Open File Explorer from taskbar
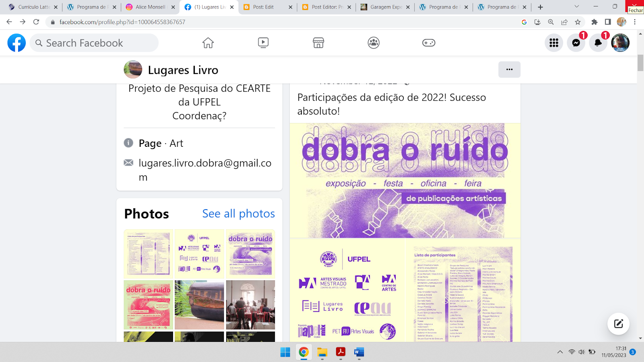The width and height of the screenshot is (644, 362). [x=322, y=352]
